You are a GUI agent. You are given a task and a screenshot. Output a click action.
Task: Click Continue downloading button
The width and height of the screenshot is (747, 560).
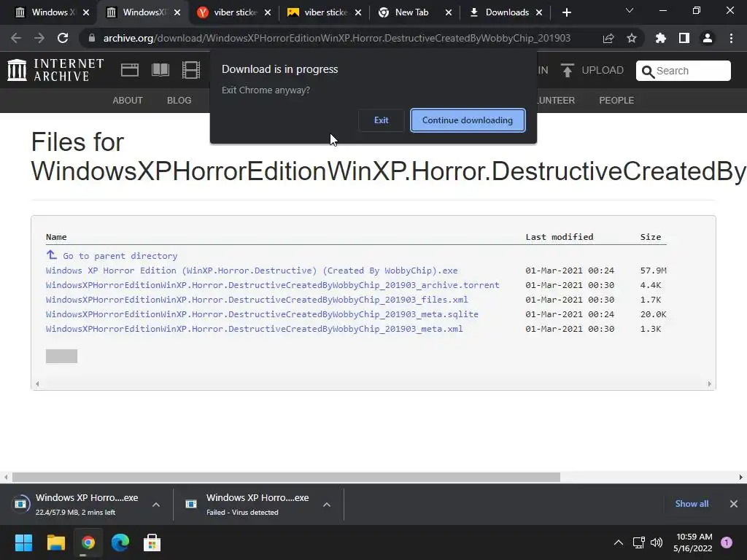[x=468, y=120]
